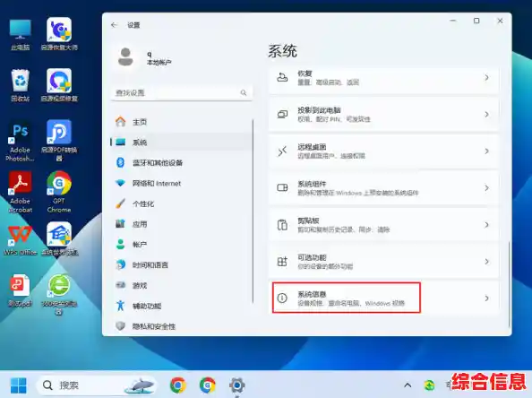Open 帐户 settings in sidebar
The width and height of the screenshot is (532, 398).
(182, 245)
